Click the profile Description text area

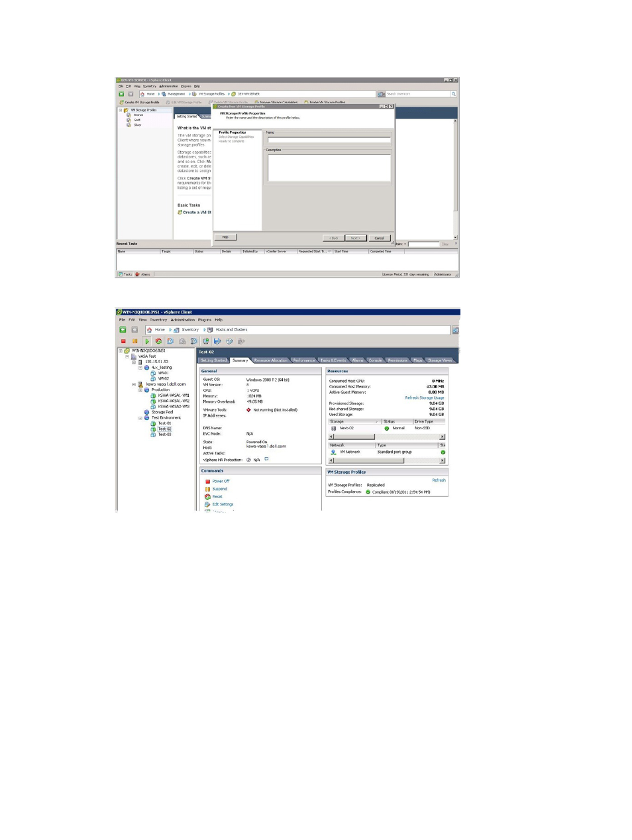329,168
